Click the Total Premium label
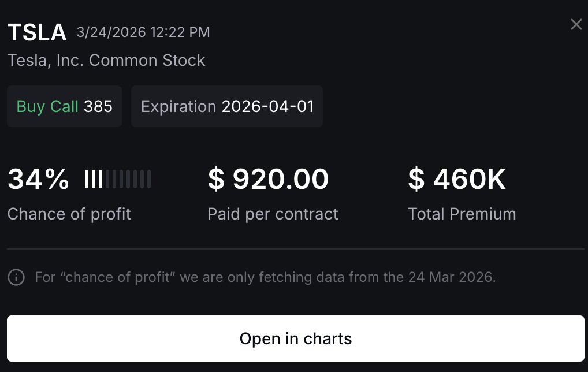588x372 pixels. 462,214
